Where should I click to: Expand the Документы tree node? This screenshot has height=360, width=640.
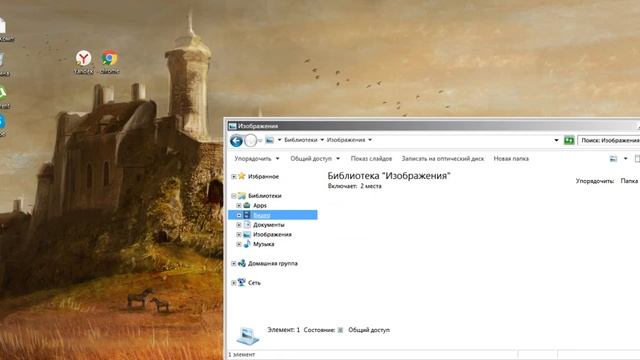click(239, 225)
